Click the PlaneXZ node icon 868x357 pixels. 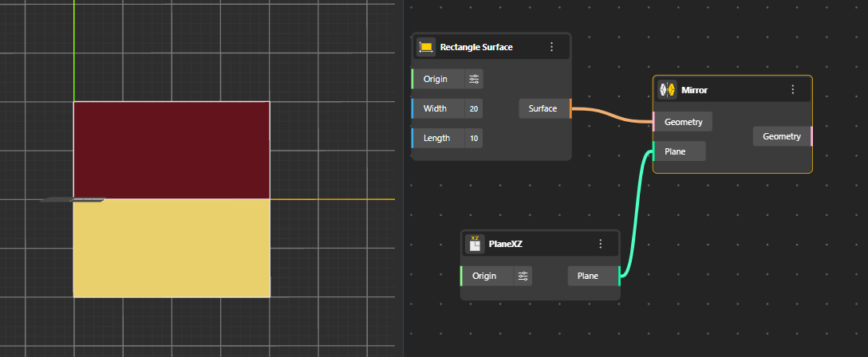click(x=475, y=244)
